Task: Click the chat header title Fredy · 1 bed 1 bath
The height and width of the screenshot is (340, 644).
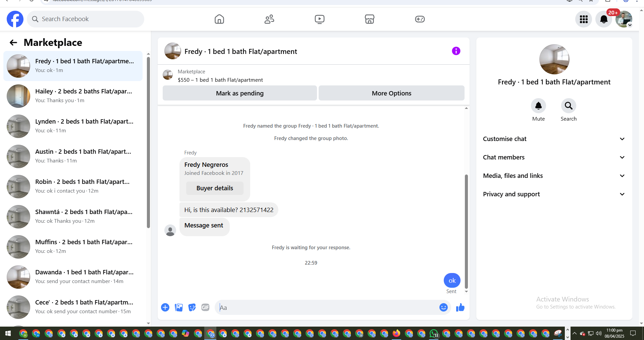Action: click(x=240, y=51)
